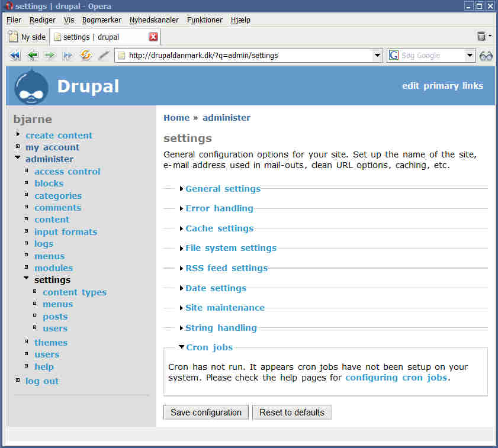Open the Funktioner menu
Screen dimensions: 498x448
tap(204, 20)
